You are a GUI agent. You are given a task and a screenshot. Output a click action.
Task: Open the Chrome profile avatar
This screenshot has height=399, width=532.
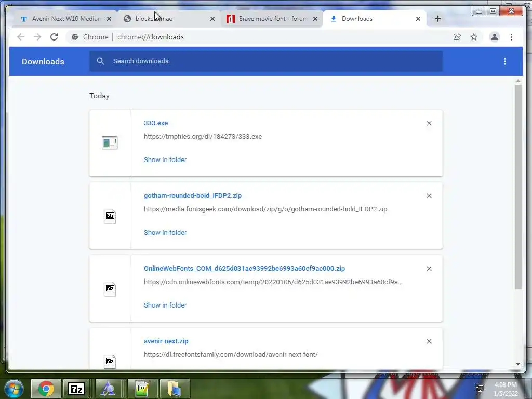point(495,37)
